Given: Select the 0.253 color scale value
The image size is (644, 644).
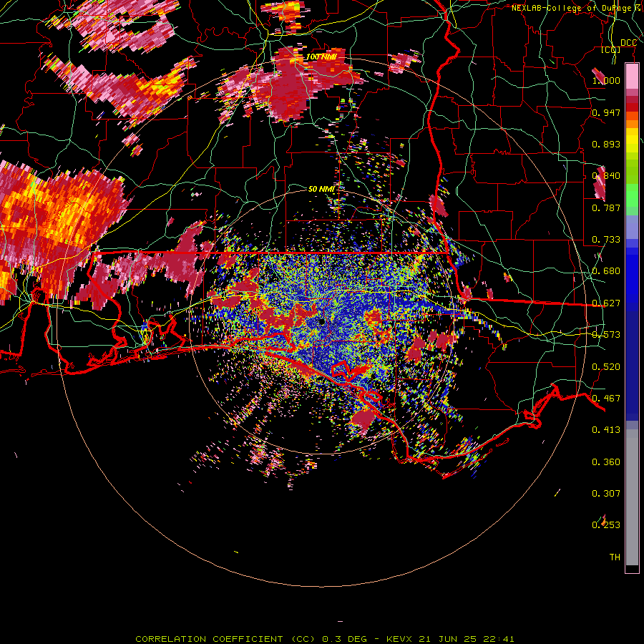Looking at the screenshot, I should [606, 525].
